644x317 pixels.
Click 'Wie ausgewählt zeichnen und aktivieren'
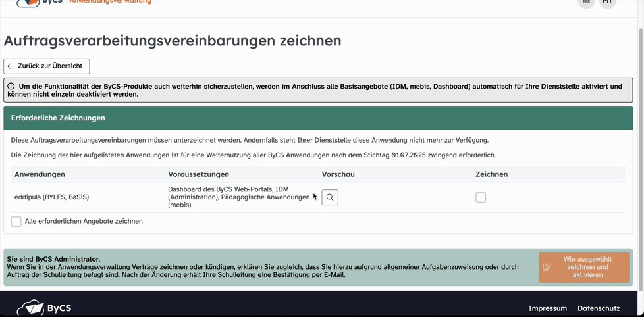point(584,268)
